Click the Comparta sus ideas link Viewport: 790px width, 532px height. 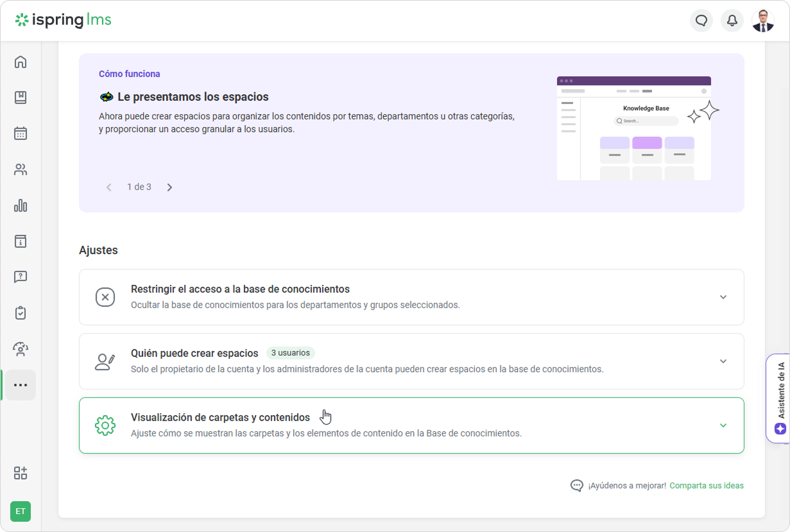(x=706, y=486)
